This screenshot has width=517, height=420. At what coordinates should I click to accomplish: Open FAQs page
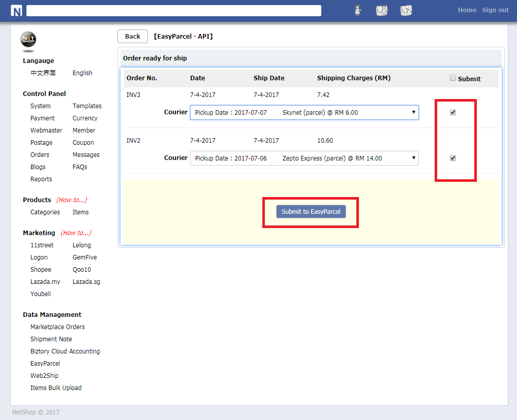point(80,167)
